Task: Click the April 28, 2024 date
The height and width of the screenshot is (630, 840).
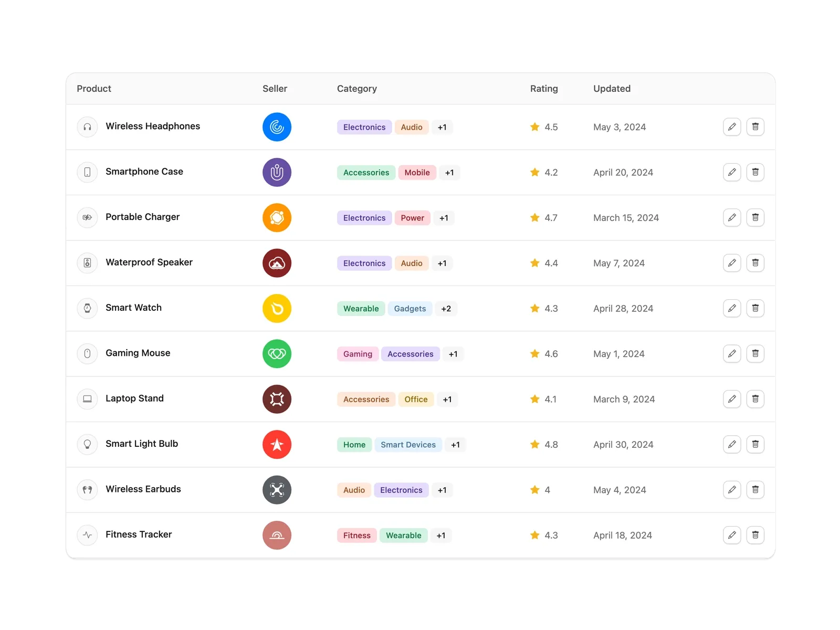Action: [x=623, y=309]
